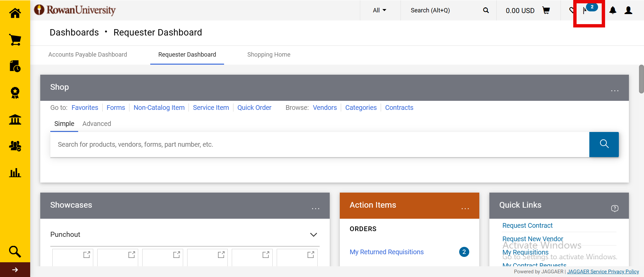The height and width of the screenshot is (277, 644).
Task: Expand the sidebar with the arrow button
Action: tap(15, 270)
